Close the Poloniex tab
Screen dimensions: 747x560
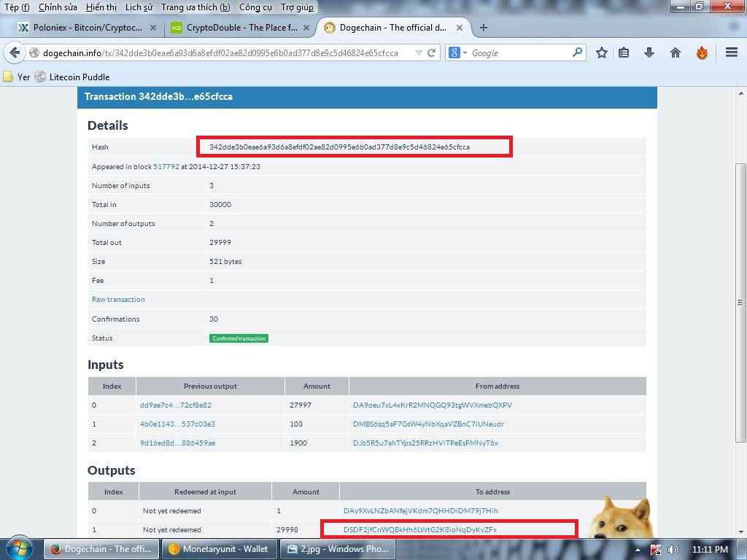coord(153,28)
